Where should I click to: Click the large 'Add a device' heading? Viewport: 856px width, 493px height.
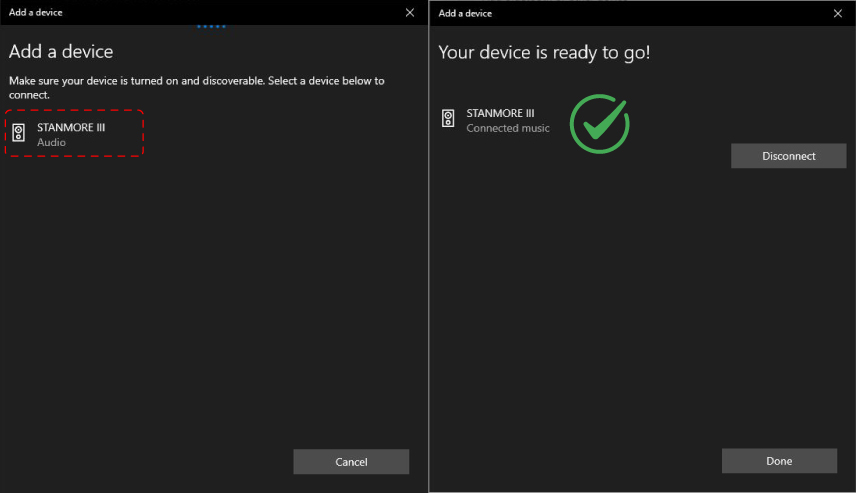coord(61,51)
